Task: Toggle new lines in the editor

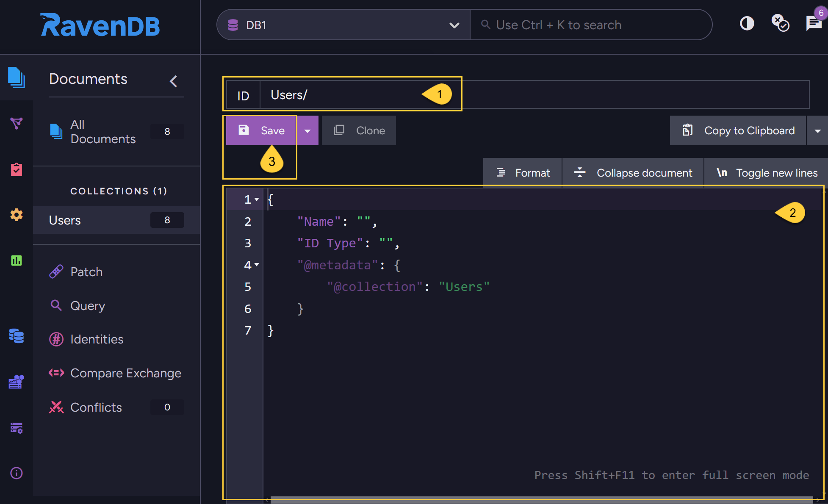Action: pyautogui.click(x=767, y=173)
